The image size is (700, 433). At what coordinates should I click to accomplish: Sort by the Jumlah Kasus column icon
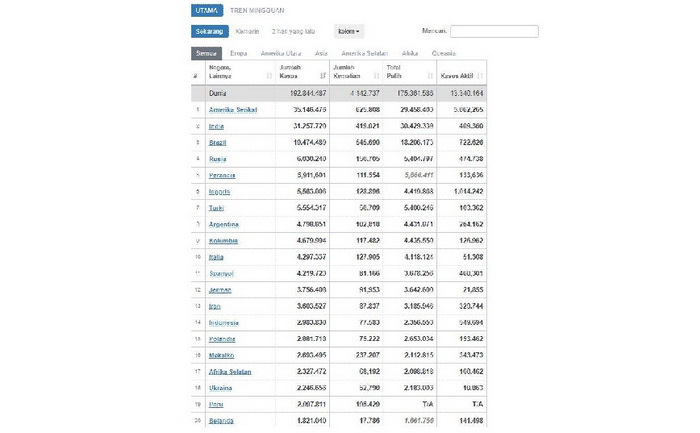(x=323, y=76)
